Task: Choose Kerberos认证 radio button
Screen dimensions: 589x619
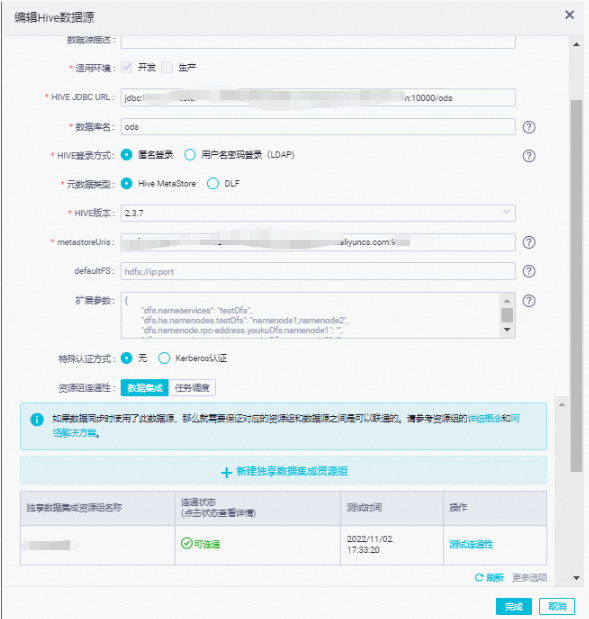Action: point(164,358)
